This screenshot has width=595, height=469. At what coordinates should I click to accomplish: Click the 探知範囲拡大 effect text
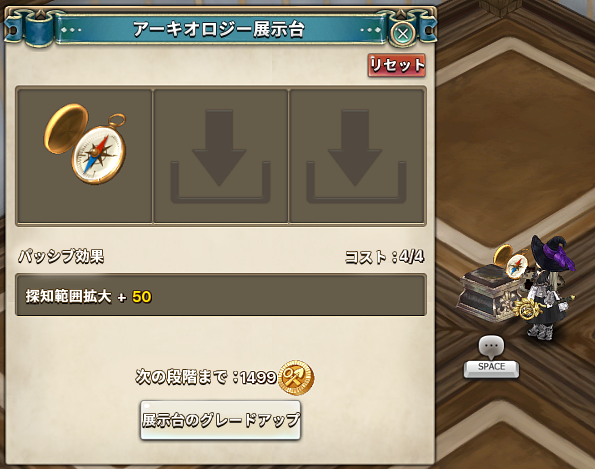[x=68, y=296]
